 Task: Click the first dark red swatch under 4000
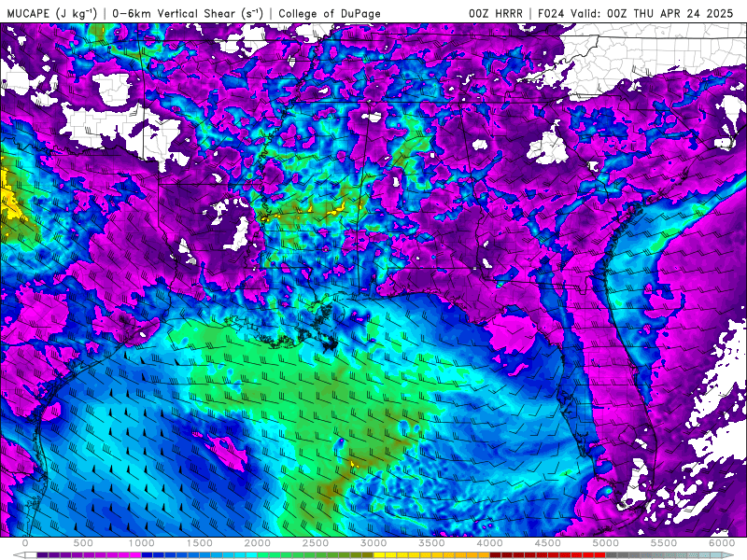pos(496,554)
